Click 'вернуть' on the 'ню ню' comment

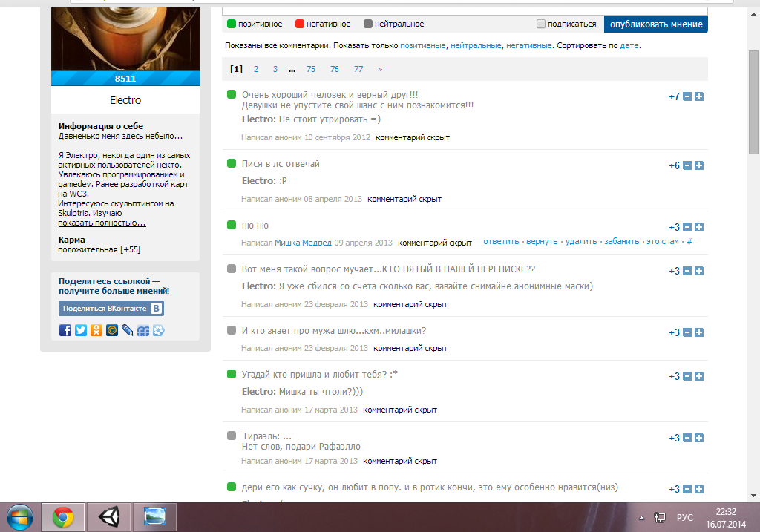pos(542,241)
